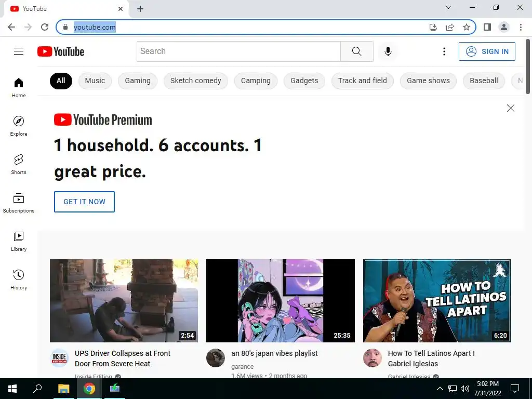This screenshot has height=399, width=532.
Task: Click GET IT NOW button
Action: 84,202
